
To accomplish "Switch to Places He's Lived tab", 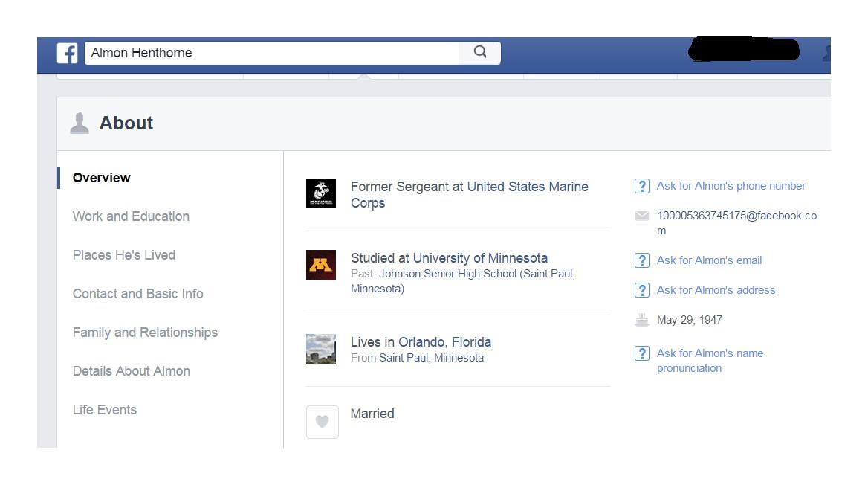I will tap(124, 255).
